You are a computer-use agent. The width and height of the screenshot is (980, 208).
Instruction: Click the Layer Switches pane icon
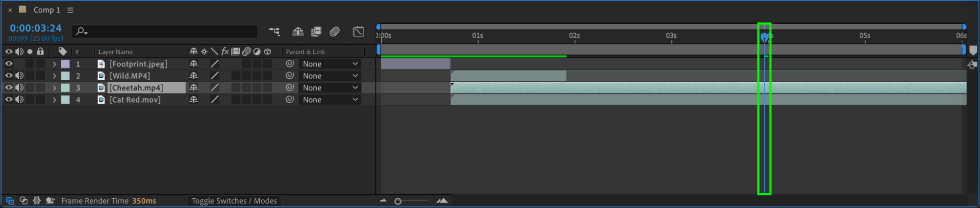(10, 201)
